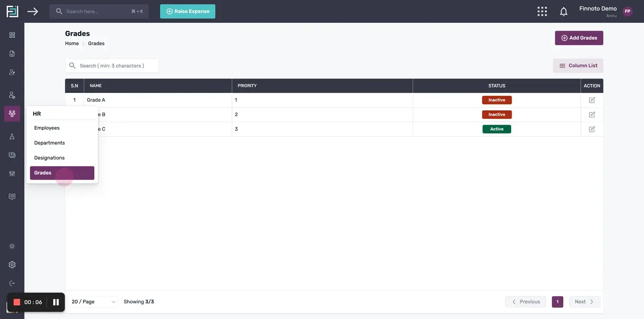The width and height of the screenshot is (644, 319).
Task: Click the HR menu heading
Action: (37, 114)
